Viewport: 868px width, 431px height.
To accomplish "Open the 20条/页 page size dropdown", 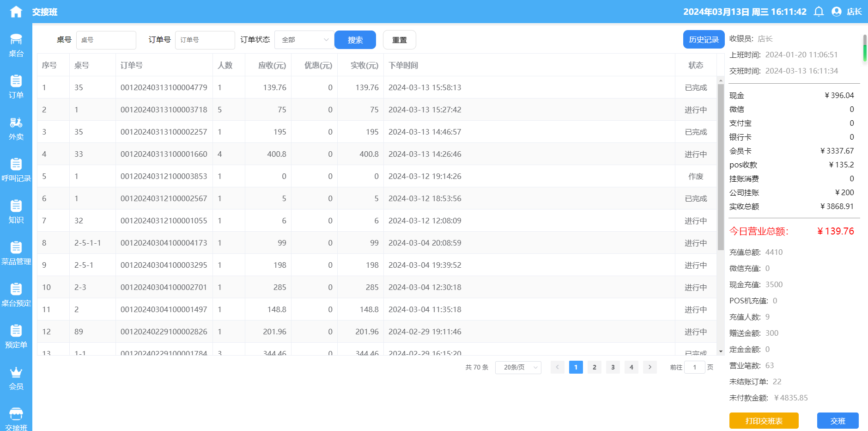I will click(x=518, y=367).
